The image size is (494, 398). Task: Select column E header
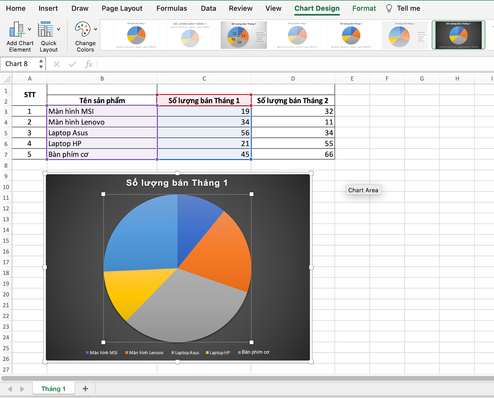[x=352, y=79]
